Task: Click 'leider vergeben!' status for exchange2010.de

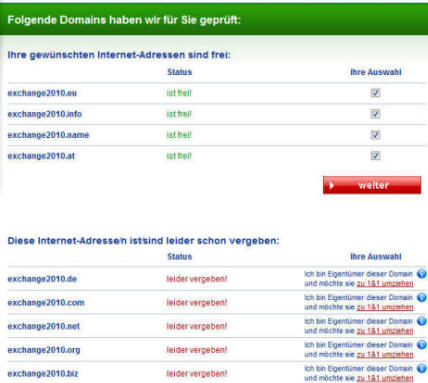Action: 197,279
